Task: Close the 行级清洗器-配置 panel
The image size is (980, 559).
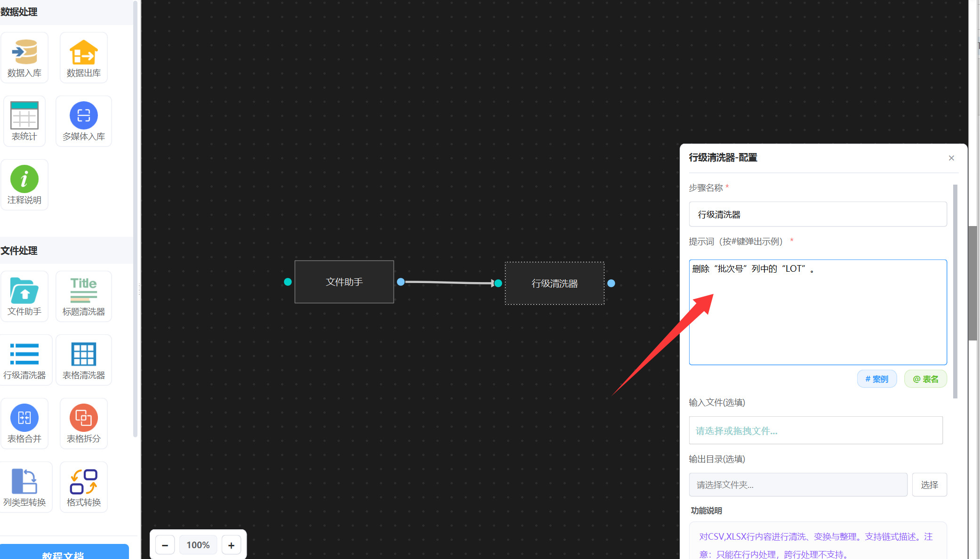Action: click(951, 158)
